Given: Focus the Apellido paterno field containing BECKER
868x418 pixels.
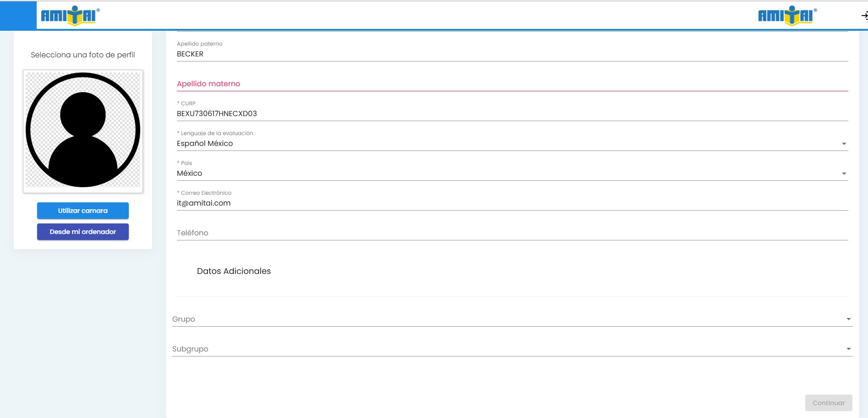Looking at the screenshot, I should (511, 54).
